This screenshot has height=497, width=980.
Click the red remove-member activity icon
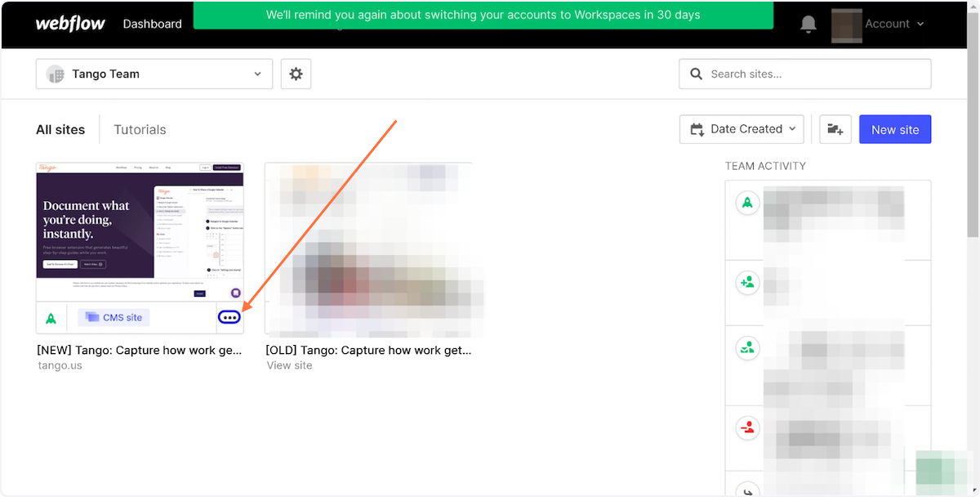[747, 428]
